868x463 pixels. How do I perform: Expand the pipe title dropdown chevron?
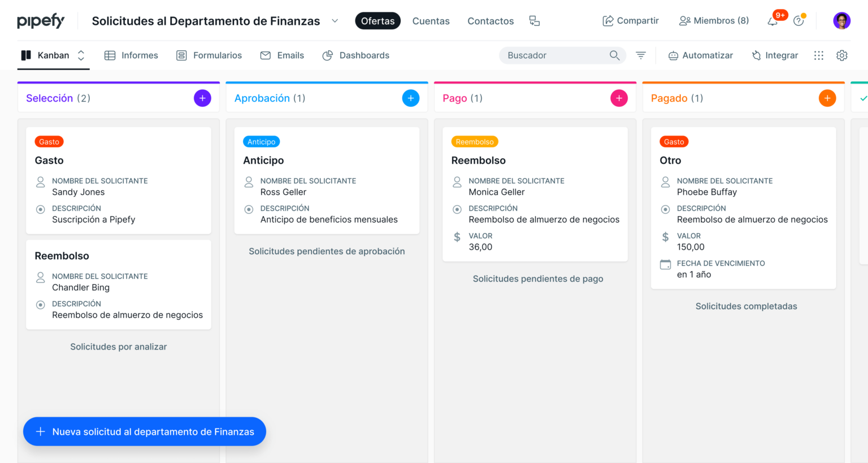click(335, 21)
